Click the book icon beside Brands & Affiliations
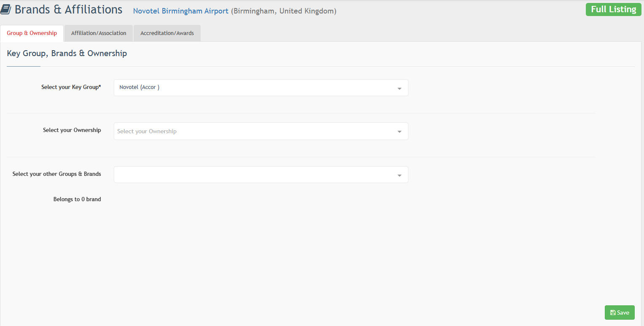This screenshot has height=326, width=644. (x=6, y=9)
